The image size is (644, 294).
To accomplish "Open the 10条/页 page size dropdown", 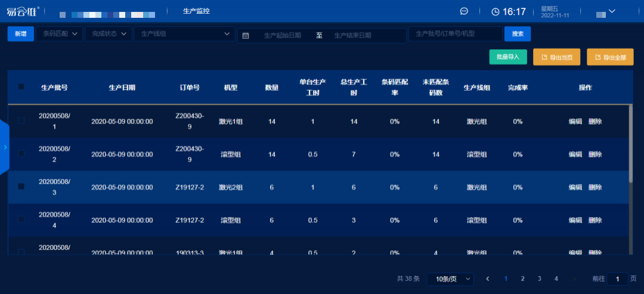I will 450,278.
